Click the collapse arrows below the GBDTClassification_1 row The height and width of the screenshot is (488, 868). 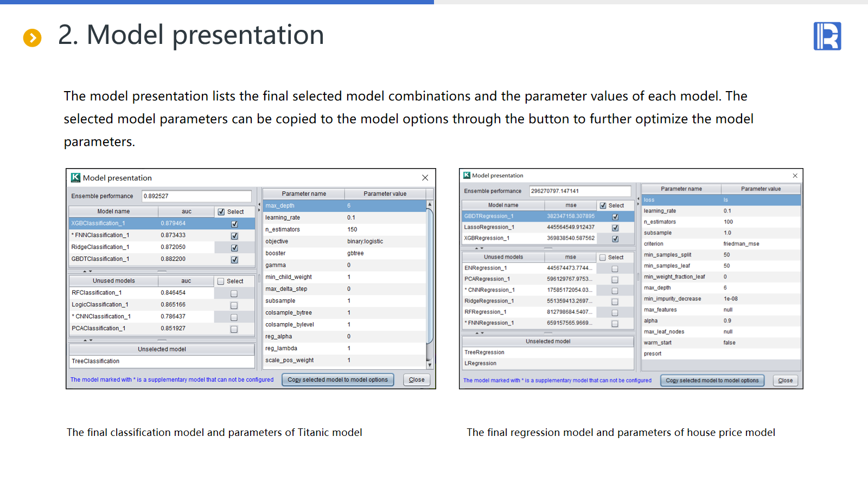click(87, 271)
